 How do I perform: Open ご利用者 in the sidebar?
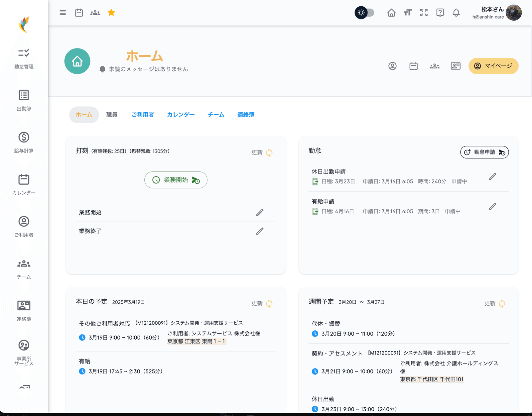24,227
